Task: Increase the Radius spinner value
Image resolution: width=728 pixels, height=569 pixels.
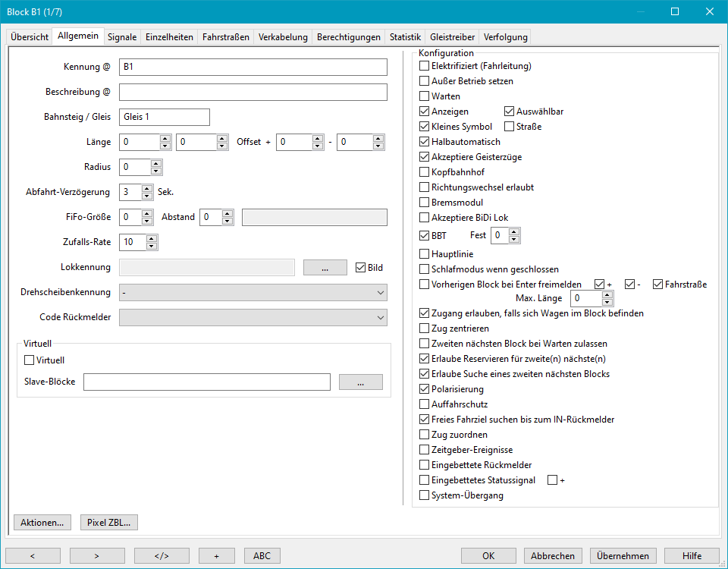Action: 155,163
